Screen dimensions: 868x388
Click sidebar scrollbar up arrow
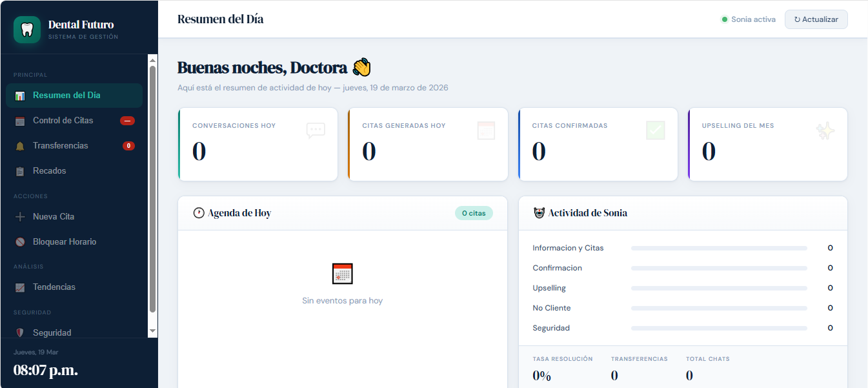pyautogui.click(x=153, y=59)
